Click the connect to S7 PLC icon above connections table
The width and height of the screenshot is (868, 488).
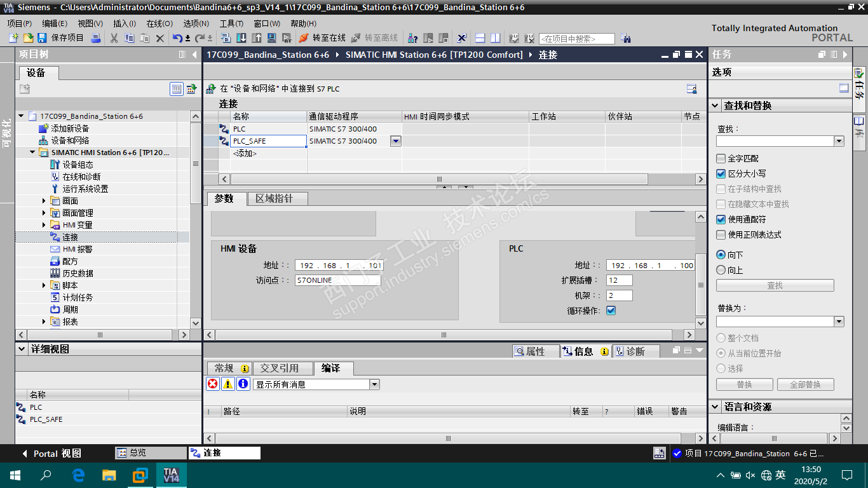pos(212,89)
